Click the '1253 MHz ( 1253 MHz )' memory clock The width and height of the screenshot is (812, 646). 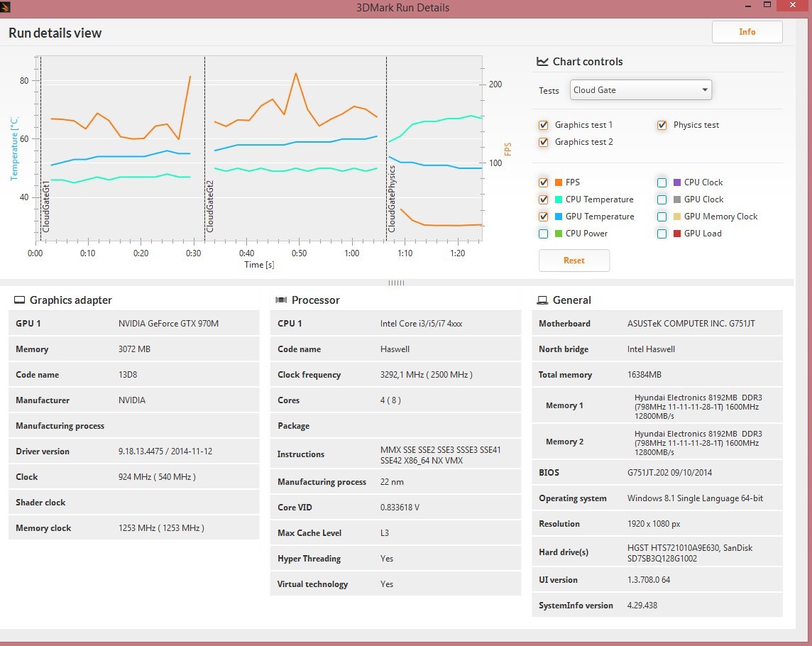click(161, 528)
